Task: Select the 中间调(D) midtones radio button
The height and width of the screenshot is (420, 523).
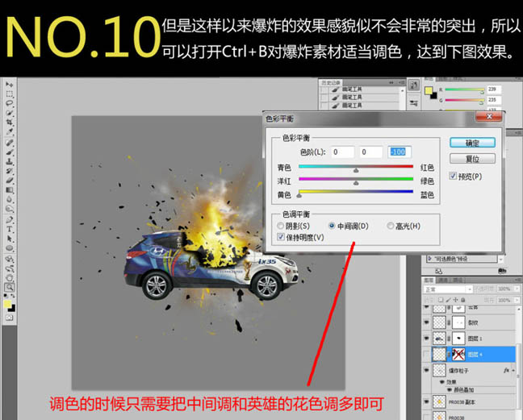Action: pos(332,226)
